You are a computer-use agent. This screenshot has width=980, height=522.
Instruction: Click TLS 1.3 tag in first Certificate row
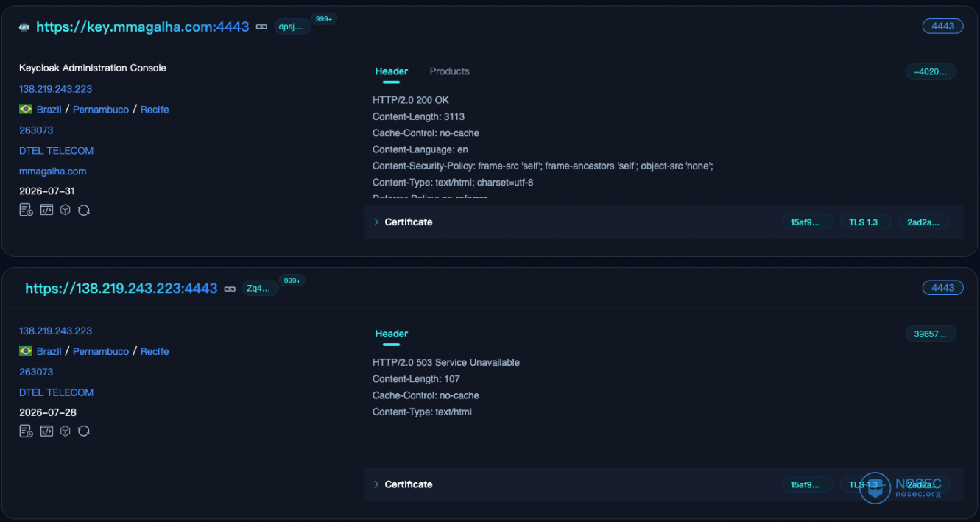click(x=866, y=222)
